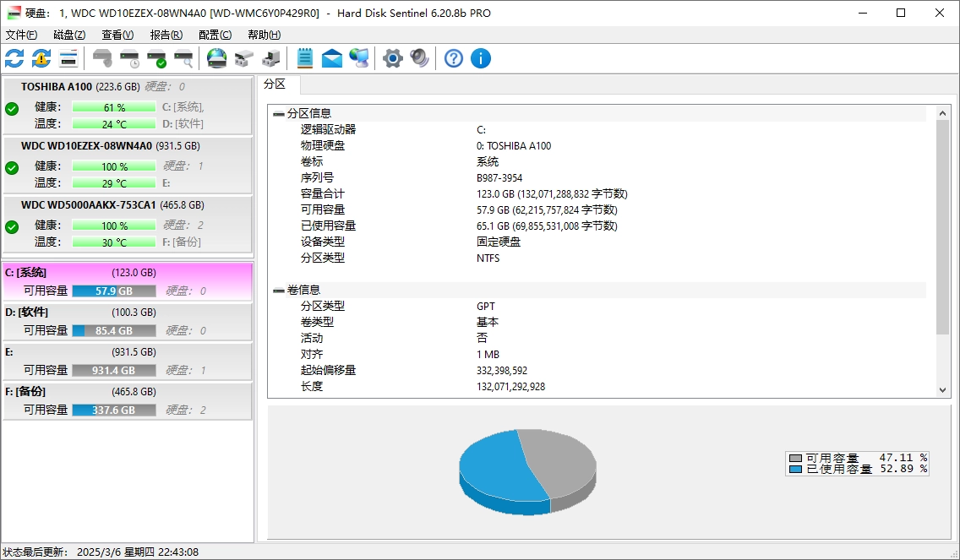Open the blue notepad report icon

(x=305, y=58)
